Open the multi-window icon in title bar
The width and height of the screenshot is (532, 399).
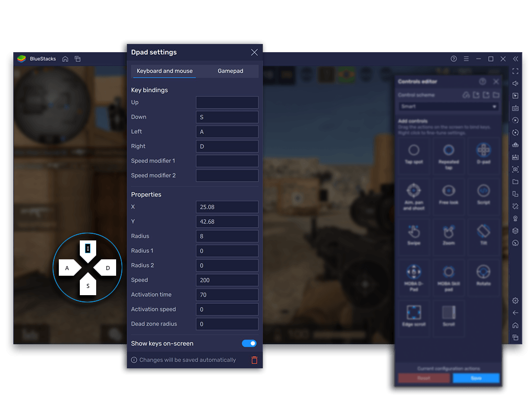(x=78, y=59)
